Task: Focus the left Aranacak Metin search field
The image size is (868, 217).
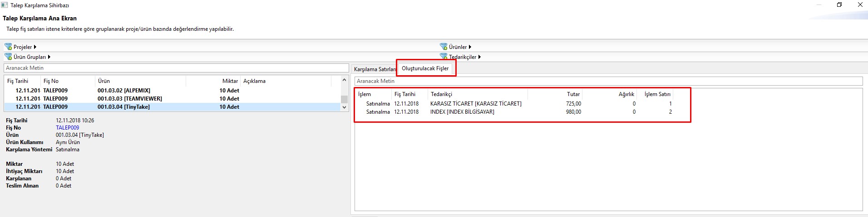Action: 176,68
